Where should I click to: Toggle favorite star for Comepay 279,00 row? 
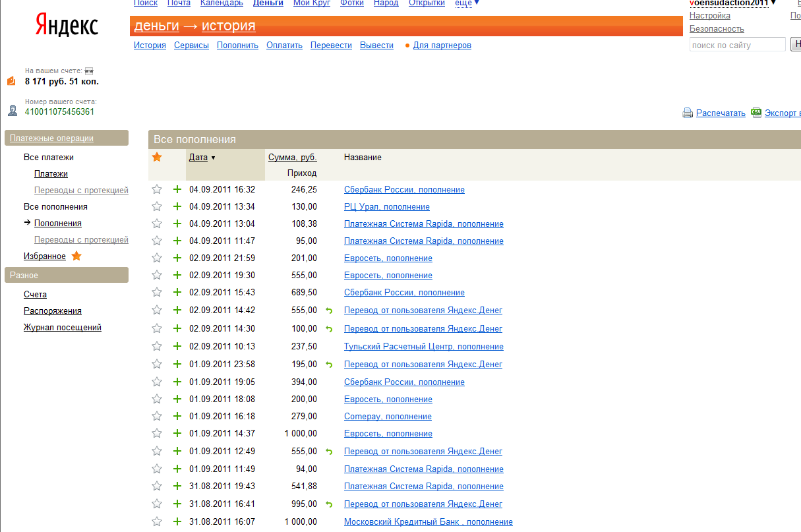point(157,417)
